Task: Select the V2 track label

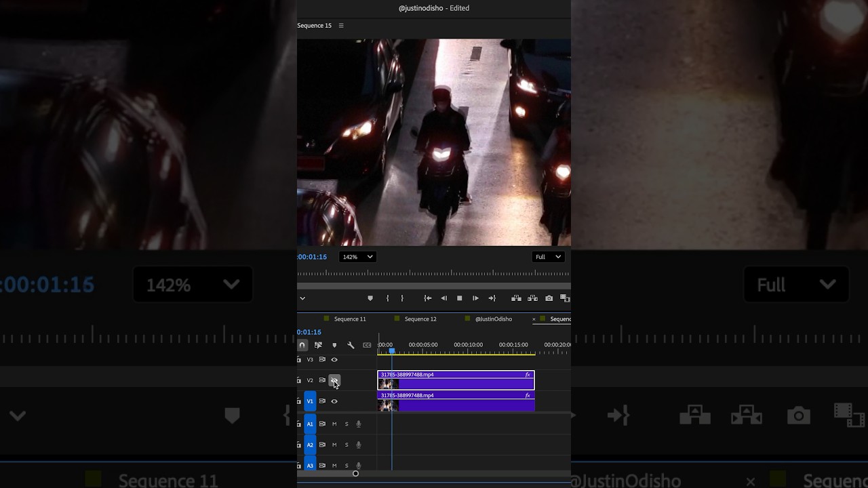Action: pyautogui.click(x=310, y=380)
